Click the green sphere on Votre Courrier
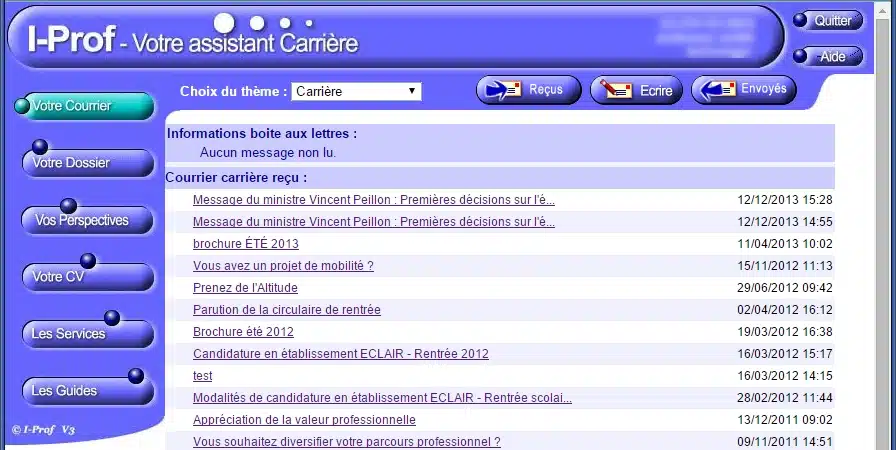Image resolution: width=896 pixels, height=450 pixels. pyautogui.click(x=22, y=106)
